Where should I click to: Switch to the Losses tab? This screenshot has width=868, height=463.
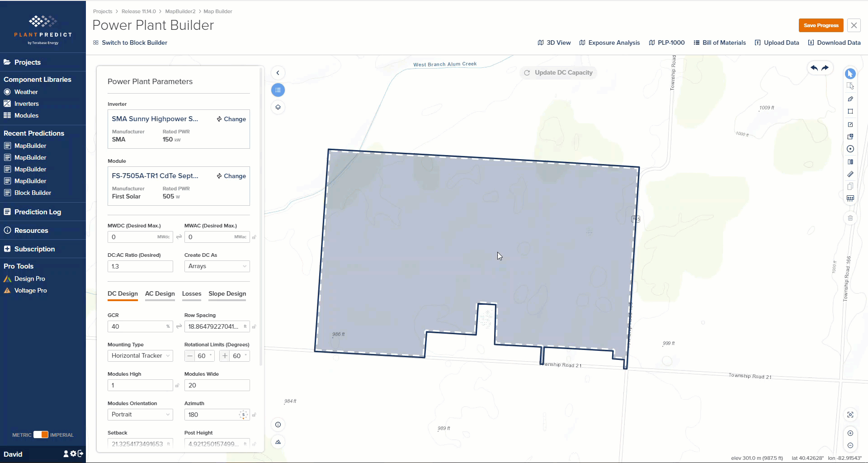[192, 294]
